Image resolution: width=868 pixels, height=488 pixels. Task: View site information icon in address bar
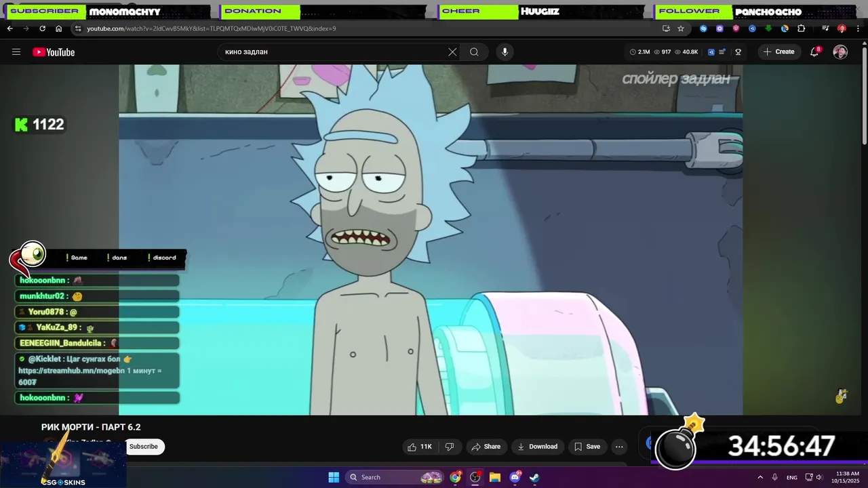pos(78,28)
